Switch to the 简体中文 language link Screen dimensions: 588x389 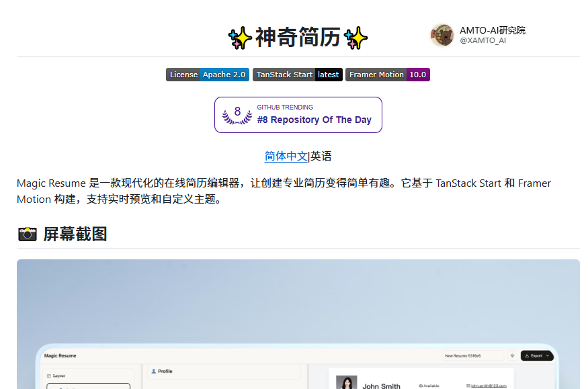point(286,156)
